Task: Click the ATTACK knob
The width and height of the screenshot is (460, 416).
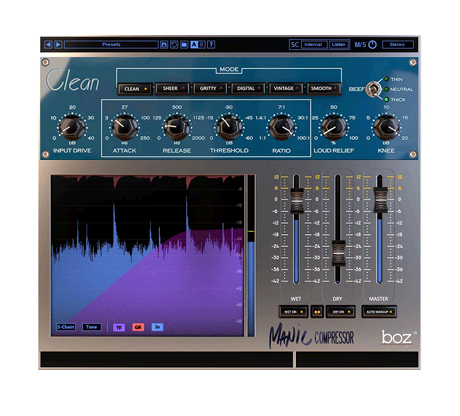Action: click(x=124, y=127)
